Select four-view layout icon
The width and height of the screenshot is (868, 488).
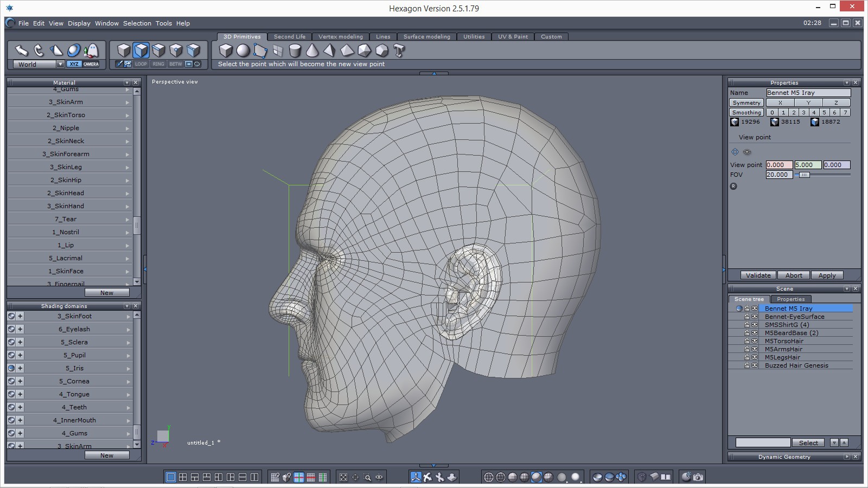coord(183,477)
